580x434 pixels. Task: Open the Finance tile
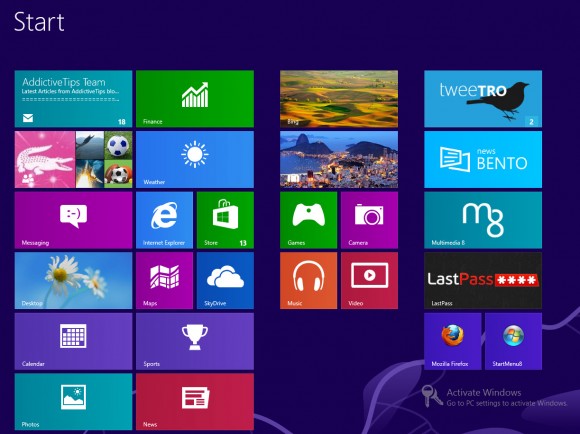coord(195,99)
